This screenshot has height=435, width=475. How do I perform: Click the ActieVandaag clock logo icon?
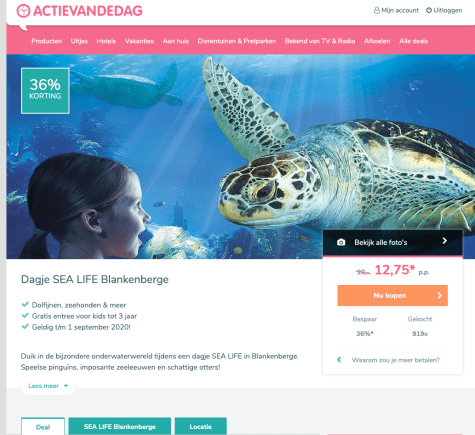pyautogui.click(x=23, y=11)
